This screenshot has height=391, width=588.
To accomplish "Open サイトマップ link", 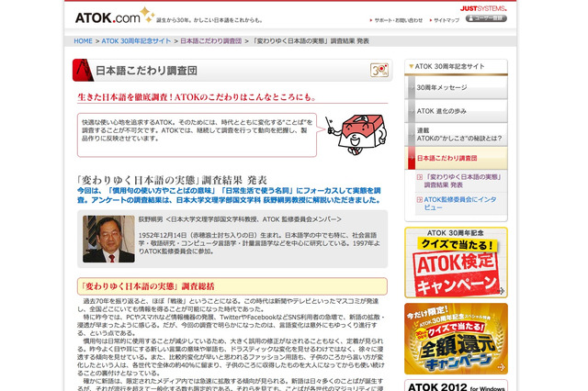I will point(447,20).
